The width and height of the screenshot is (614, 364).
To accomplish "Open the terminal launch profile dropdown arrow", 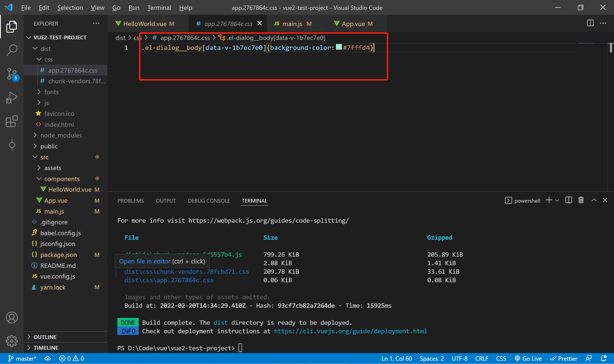I will coord(557,200).
